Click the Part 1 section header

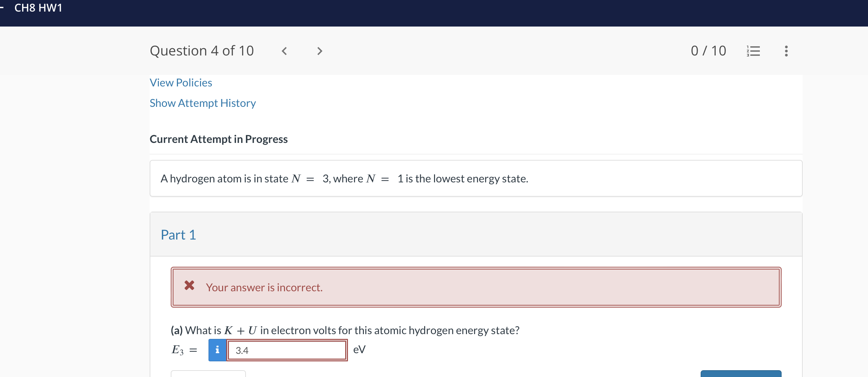click(178, 234)
